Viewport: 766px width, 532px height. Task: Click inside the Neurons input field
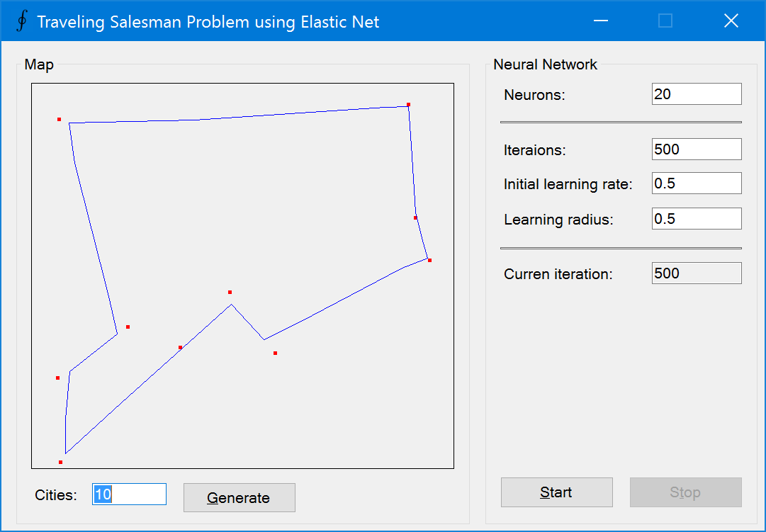(x=696, y=94)
